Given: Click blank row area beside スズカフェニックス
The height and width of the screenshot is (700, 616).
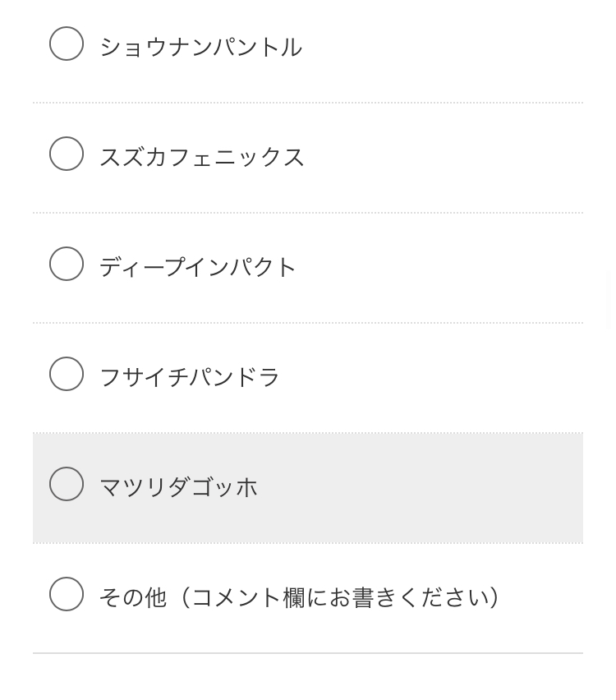Looking at the screenshot, I should (x=444, y=158).
